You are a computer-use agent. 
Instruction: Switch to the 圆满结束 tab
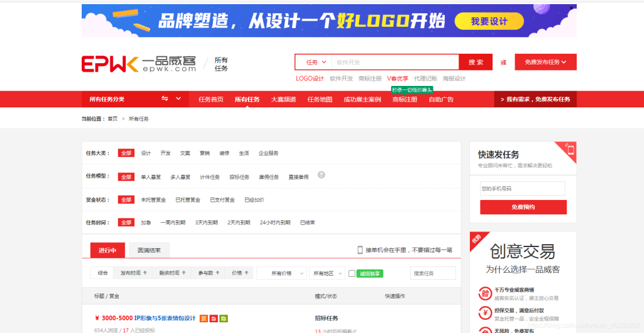coord(149,250)
